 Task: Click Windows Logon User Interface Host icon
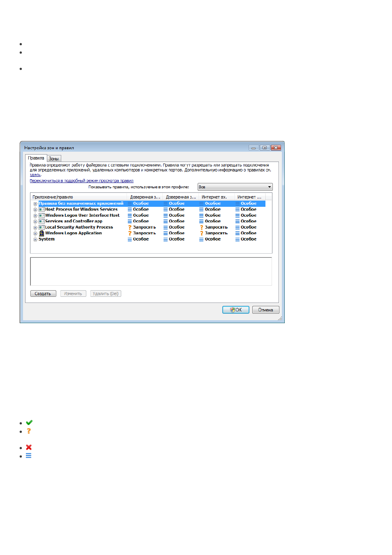(42, 215)
